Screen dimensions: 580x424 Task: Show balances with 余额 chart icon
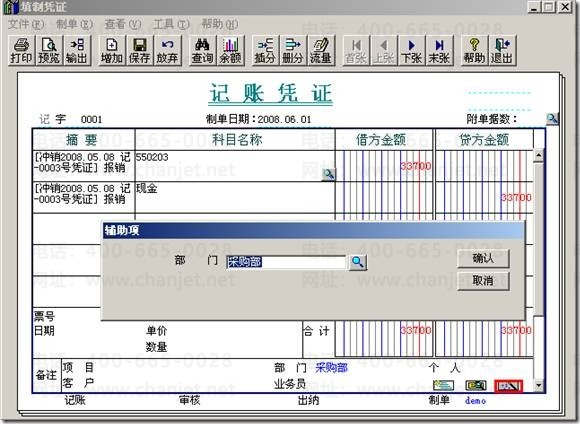pos(230,51)
